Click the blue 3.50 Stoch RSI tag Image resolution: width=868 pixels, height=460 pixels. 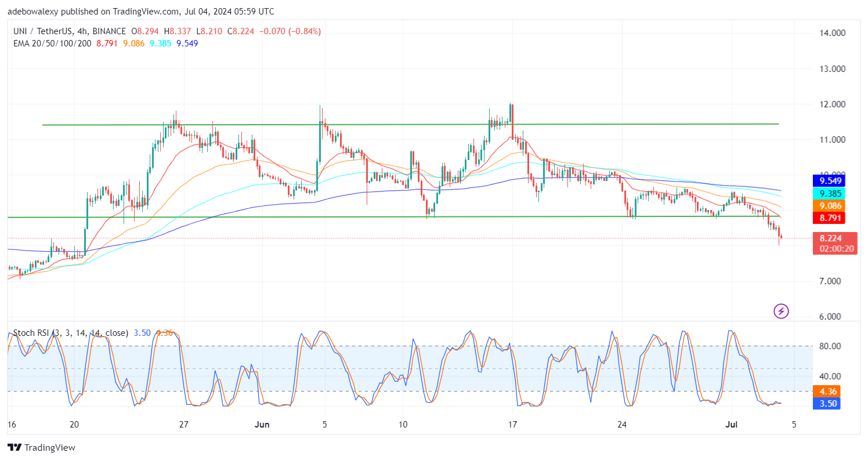coord(826,403)
